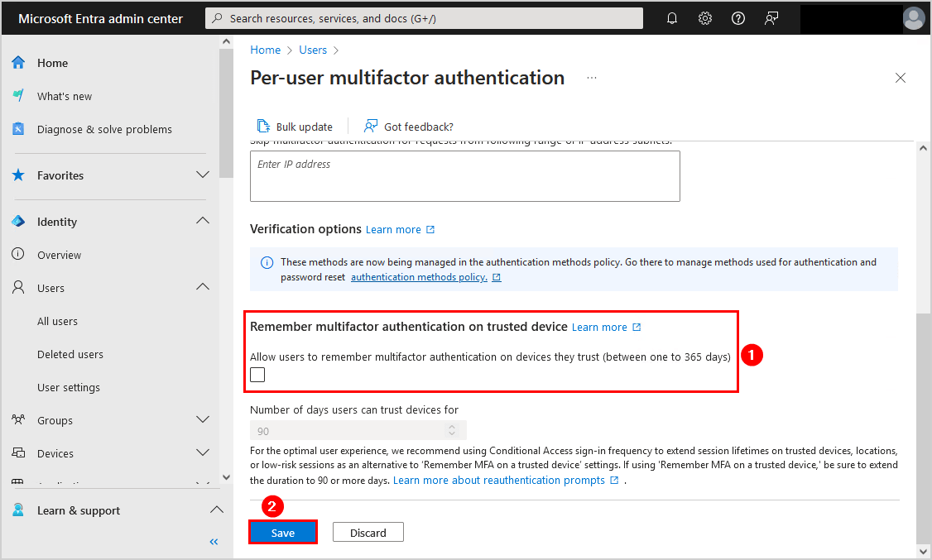Open the feedback person icon in top bar
932x560 pixels.
click(771, 18)
